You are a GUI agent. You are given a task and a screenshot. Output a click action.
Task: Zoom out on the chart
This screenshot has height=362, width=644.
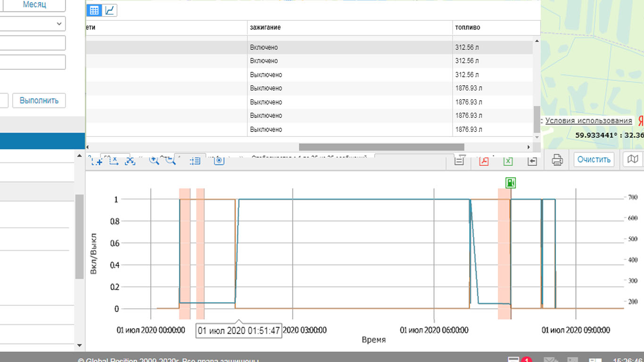(x=171, y=161)
